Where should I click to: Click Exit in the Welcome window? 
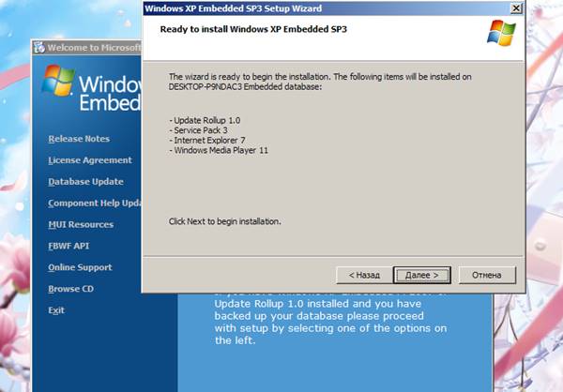pyautogui.click(x=56, y=310)
